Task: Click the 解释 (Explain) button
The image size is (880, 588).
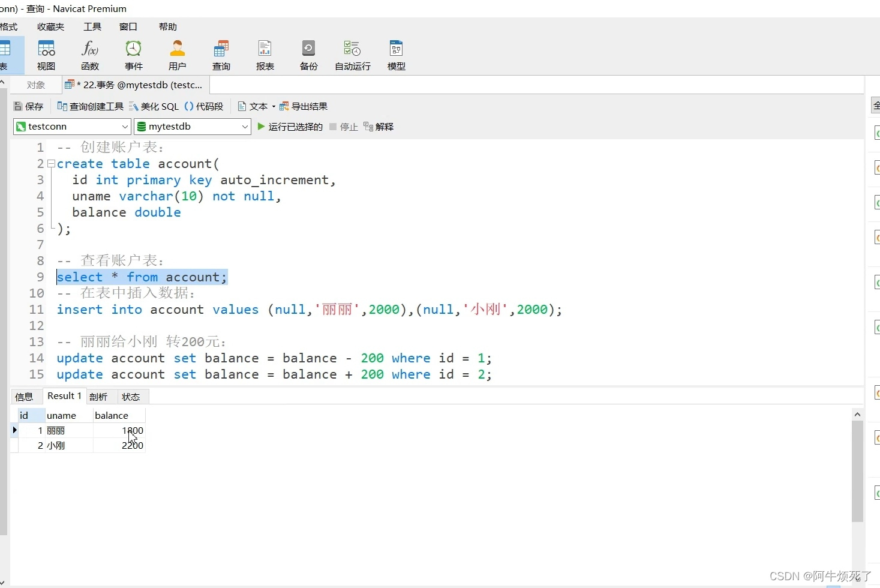Action: point(379,127)
